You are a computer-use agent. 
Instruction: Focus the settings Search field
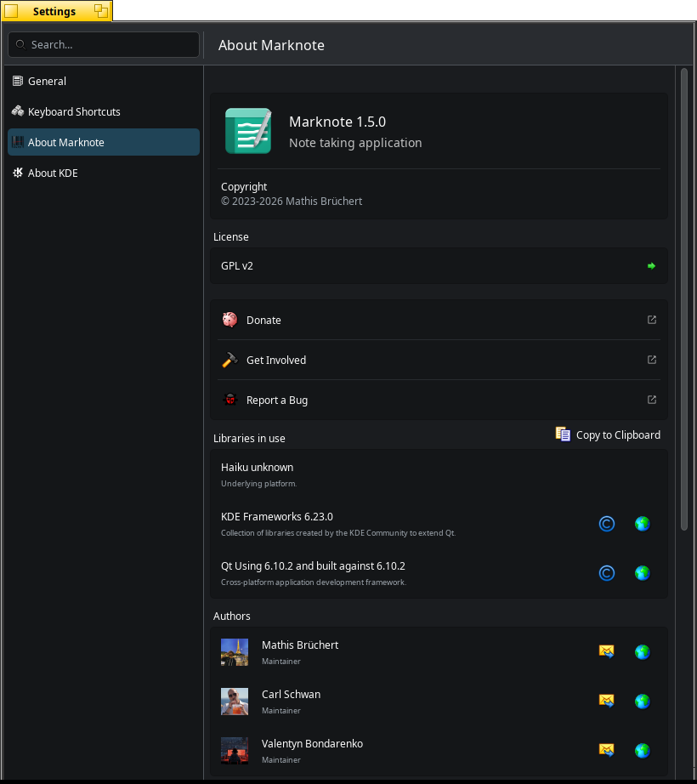[x=104, y=45]
